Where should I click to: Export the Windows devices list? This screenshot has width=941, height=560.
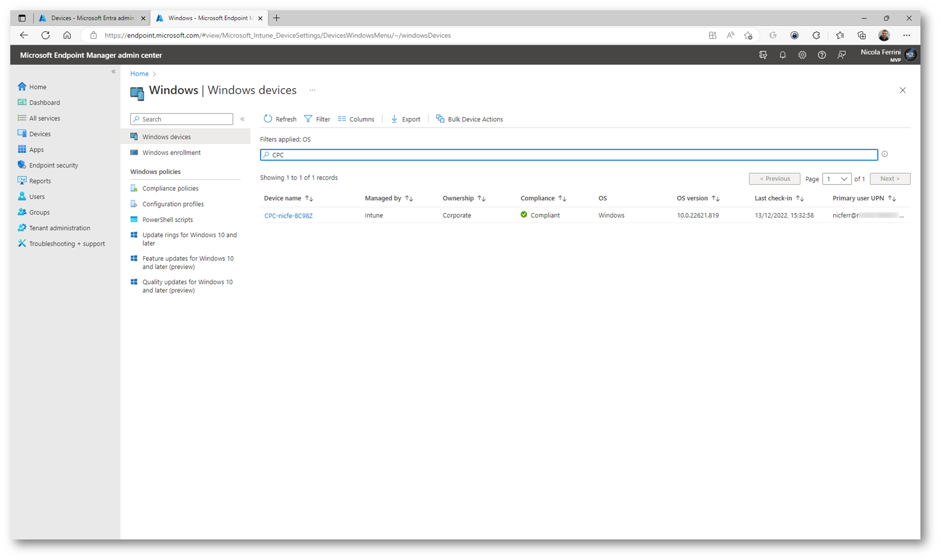pos(405,119)
